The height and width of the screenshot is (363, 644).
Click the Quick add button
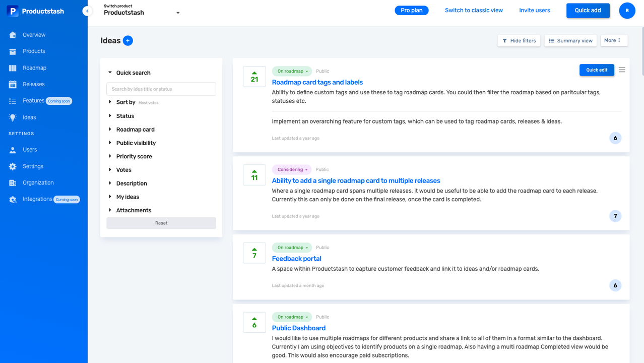click(588, 11)
